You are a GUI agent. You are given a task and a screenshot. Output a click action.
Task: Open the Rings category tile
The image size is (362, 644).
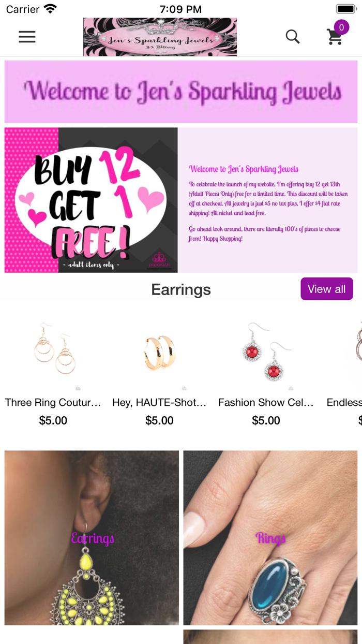point(270,537)
